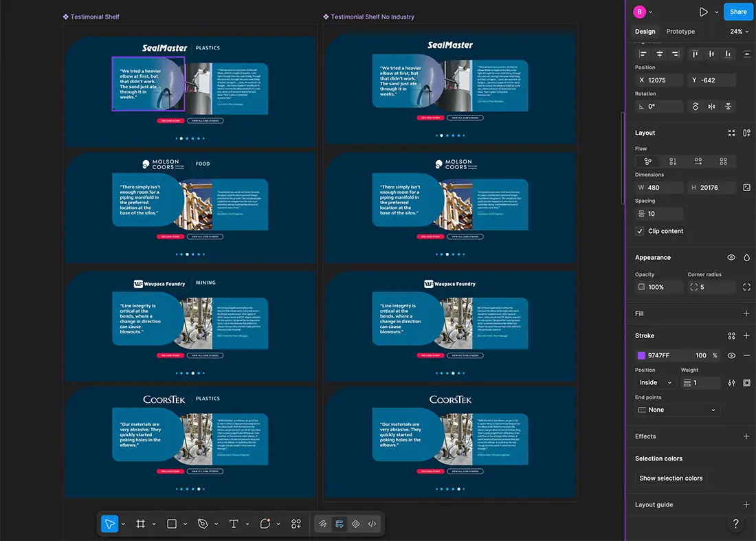The height and width of the screenshot is (541, 756).
Task: Open stroke styles four-dot icon
Action: tap(731, 335)
